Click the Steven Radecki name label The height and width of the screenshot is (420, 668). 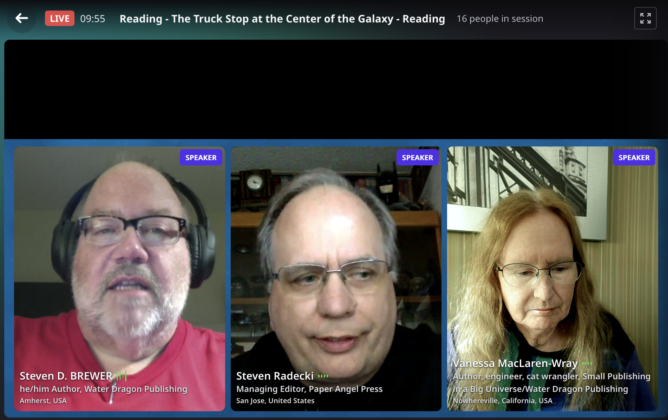tap(275, 376)
